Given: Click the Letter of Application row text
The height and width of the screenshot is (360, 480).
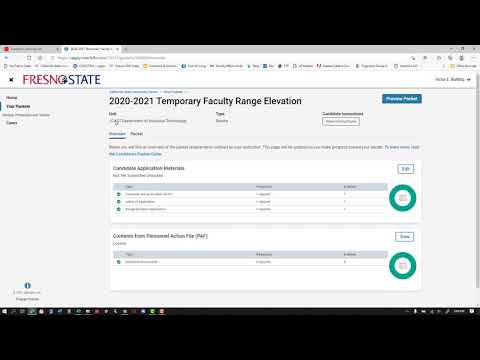Looking at the screenshot, I should click(x=140, y=202).
